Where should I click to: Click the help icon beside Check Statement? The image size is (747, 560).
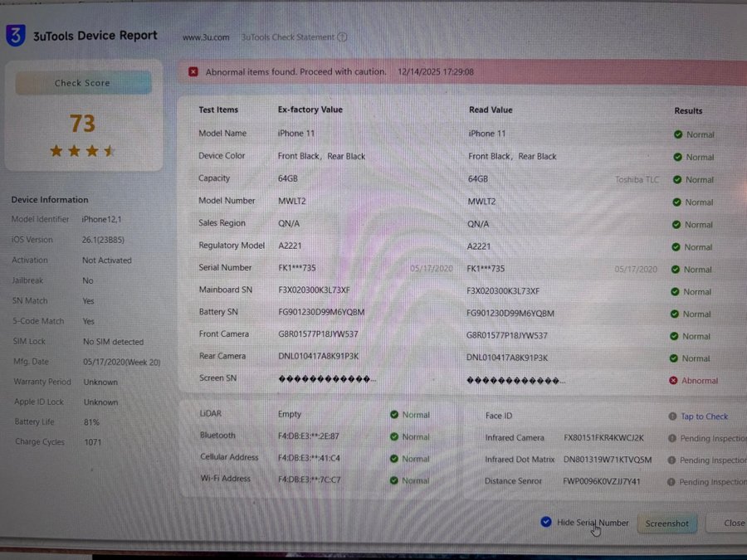pos(342,37)
